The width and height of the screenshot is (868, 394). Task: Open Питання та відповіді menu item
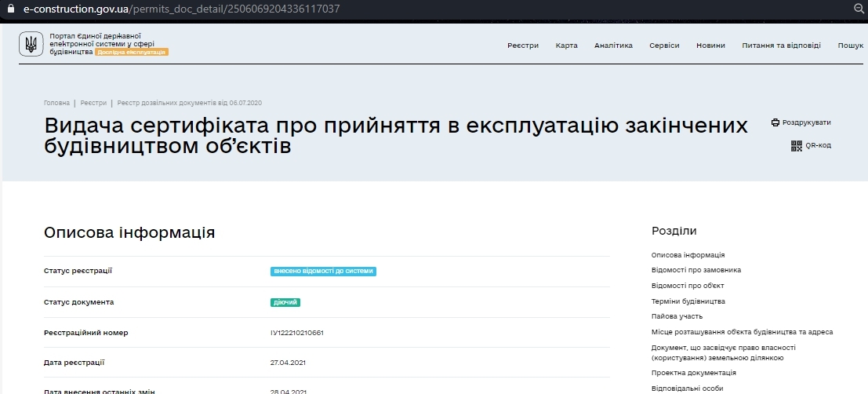(781, 46)
